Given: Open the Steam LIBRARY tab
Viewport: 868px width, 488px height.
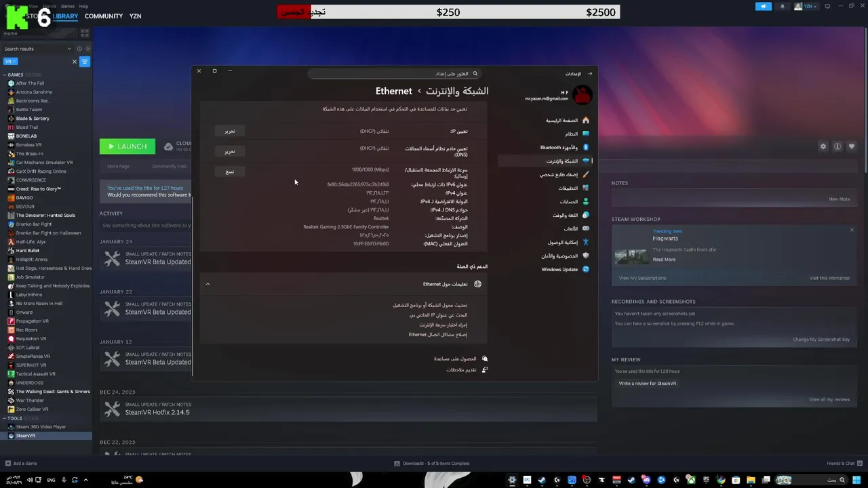Looking at the screenshot, I should [65, 16].
